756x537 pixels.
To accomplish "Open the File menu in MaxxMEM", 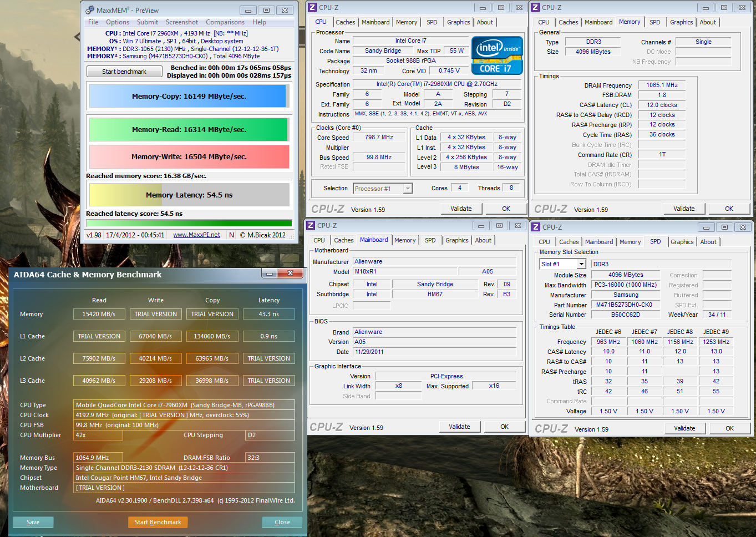I will [x=93, y=22].
